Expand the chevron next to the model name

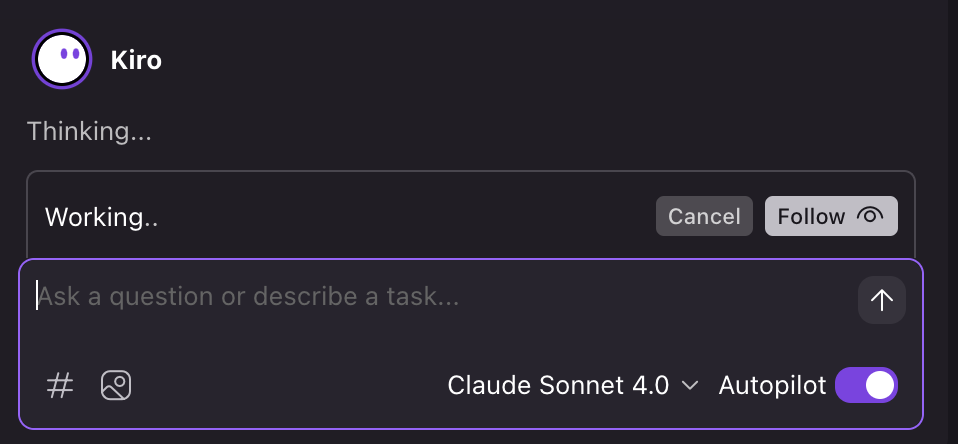click(x=690, y=386)
